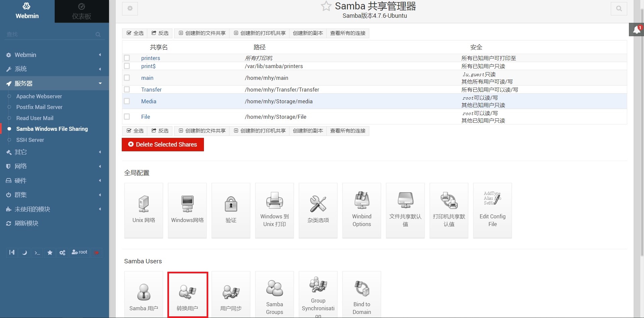Check the print$ share checkbox
Viewport: 644px width, 318px height.
point(127,66)
